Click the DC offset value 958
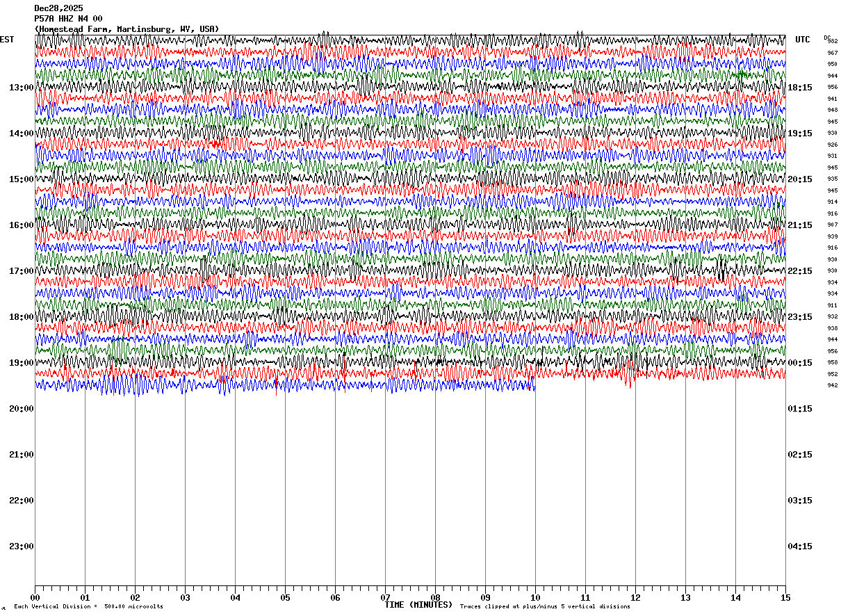The width and height of the screenshot is (841, 616). point(832,362)
